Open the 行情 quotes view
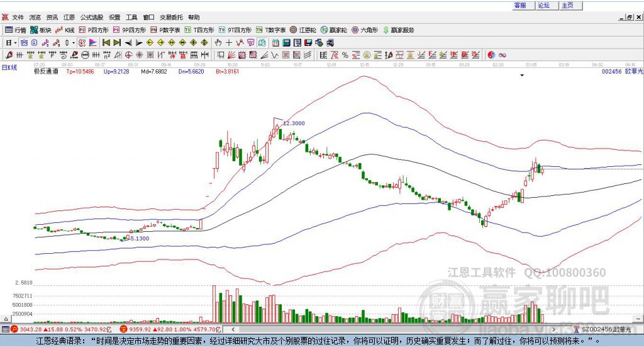The image size is (644, 347). [16, 30]
